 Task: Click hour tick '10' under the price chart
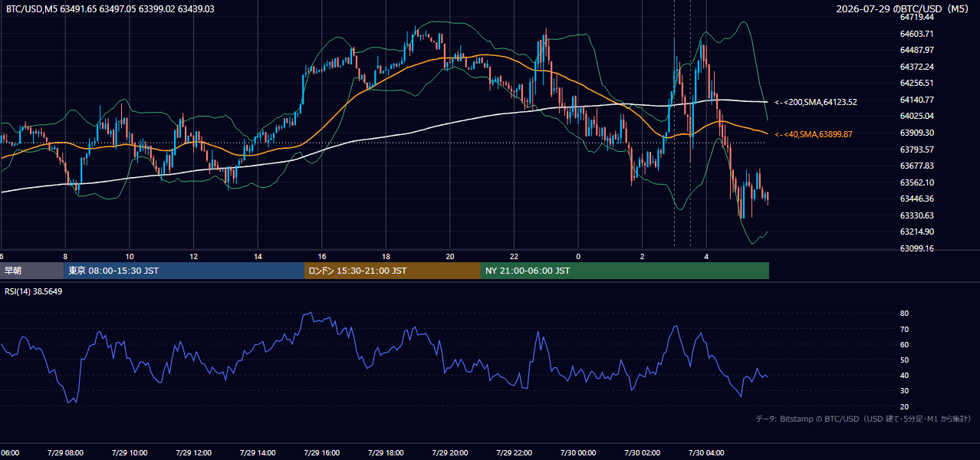[x=130, y=256]
